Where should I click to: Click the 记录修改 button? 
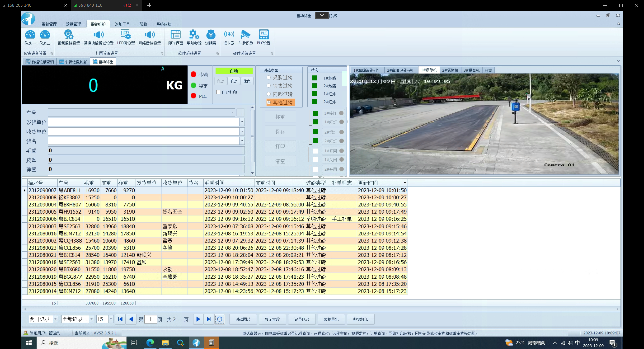pos(302,319)
